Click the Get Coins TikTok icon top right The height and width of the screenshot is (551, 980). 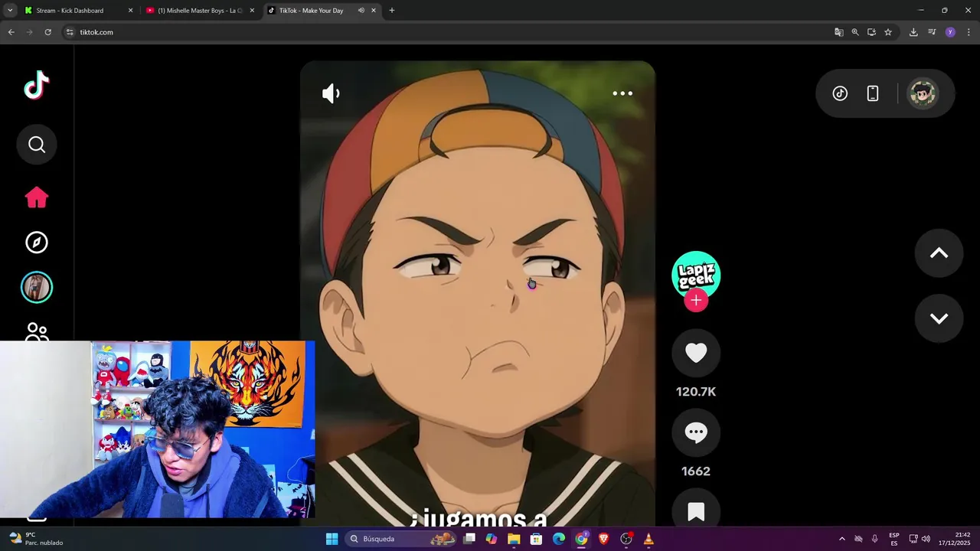[840, 93]
